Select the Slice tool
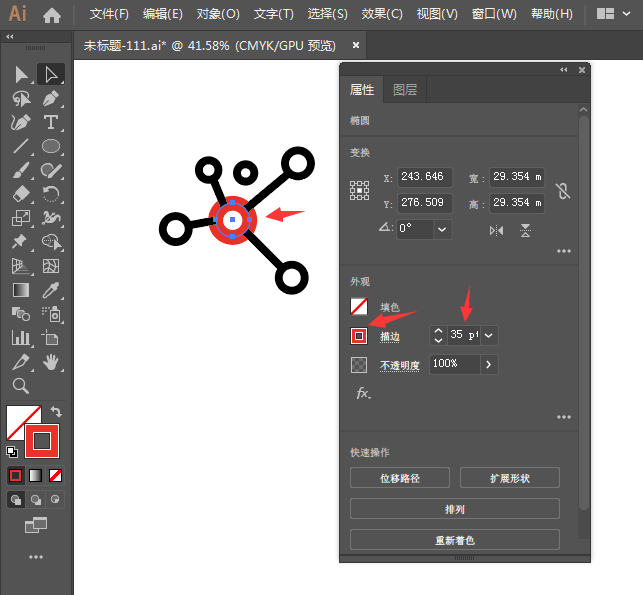643x595 pixels. click(21, 362)
